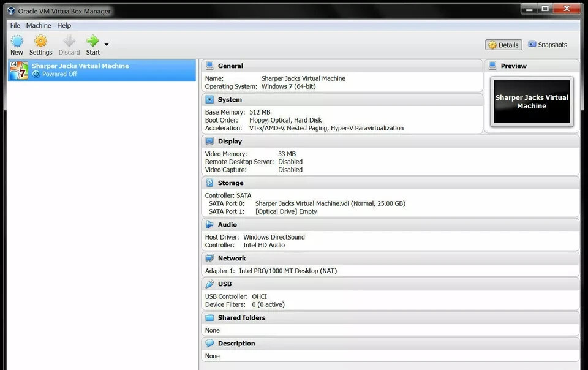588x370 pixels.
Task: Click the Audio section speaker icon
Action: [x=209, y=224]
